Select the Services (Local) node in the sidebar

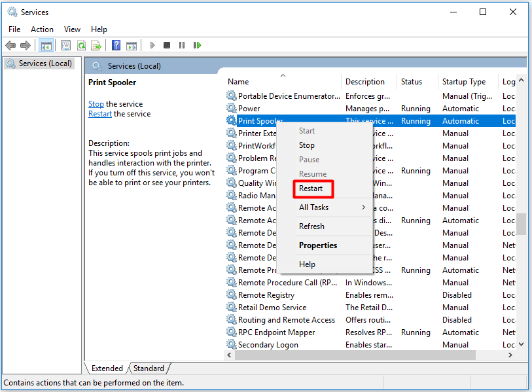click(x=38, y=63)
